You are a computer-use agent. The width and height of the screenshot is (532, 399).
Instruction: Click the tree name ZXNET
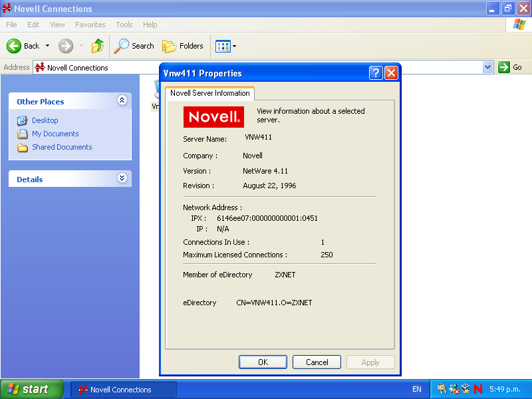tap(285, 275)
